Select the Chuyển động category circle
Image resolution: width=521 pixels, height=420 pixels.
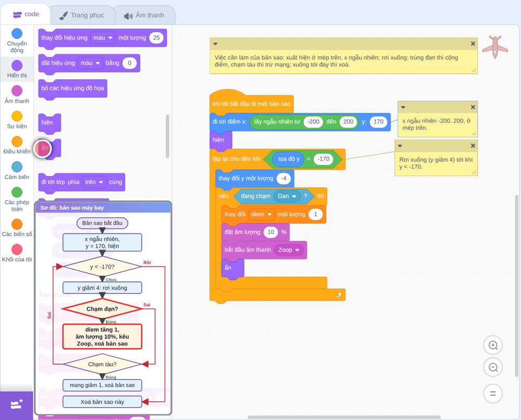(x=17, y=33)
